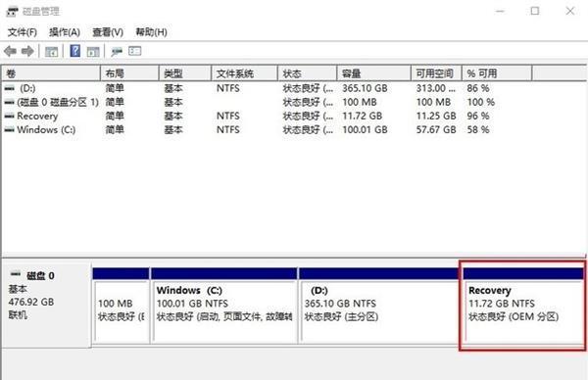Click the 磁盘 0 disk label panel

[47, 306]
